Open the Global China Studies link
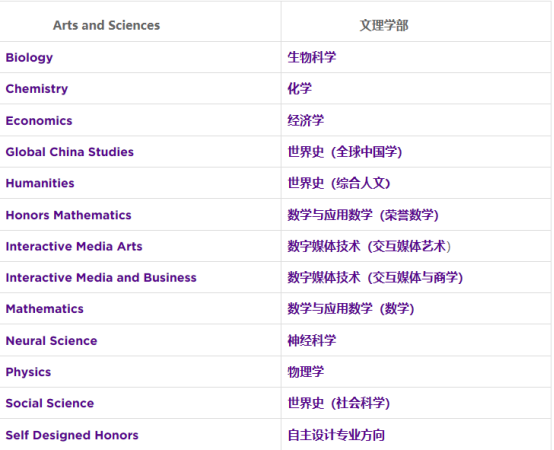 pos(70,152)
